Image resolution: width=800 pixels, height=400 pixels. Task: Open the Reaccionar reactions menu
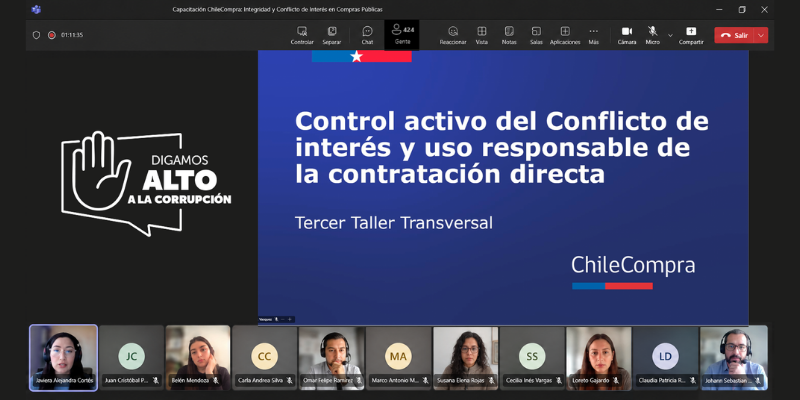453,35
